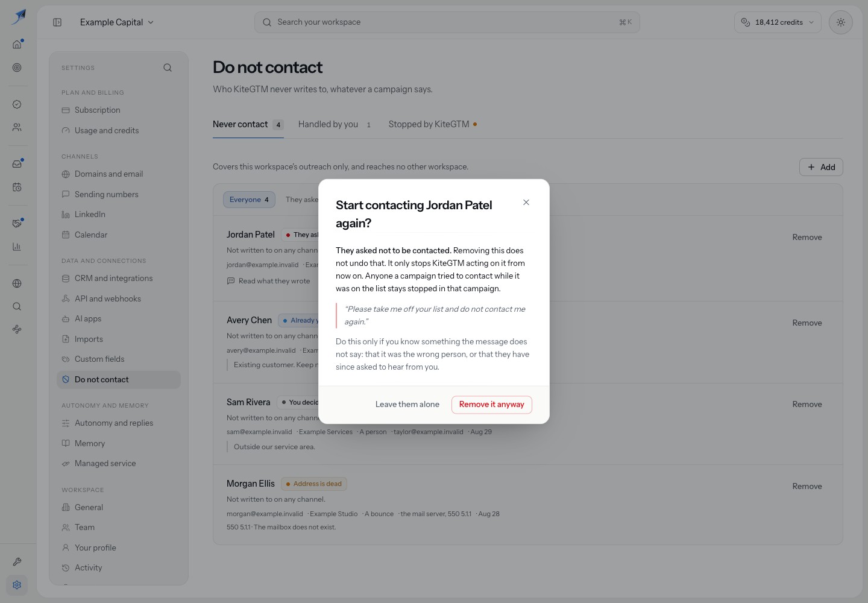Open the Example Capital workspace dropdown

click(x=117, y=22)
